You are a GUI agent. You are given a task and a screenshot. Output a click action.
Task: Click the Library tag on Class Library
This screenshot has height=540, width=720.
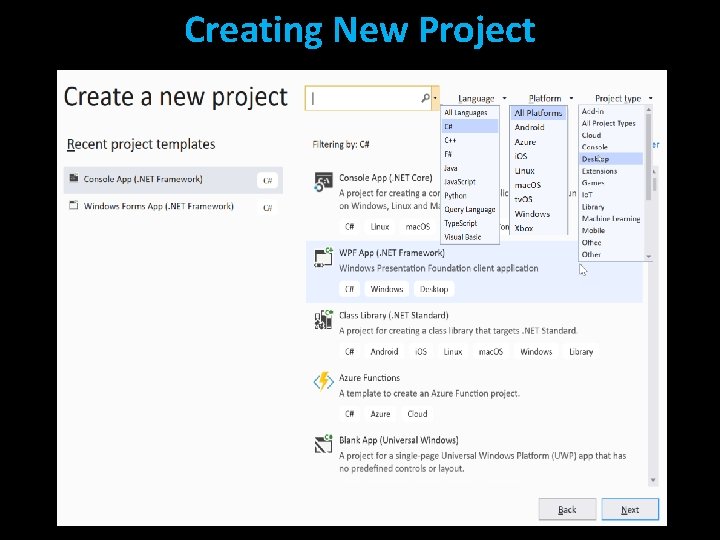pyautogui.click(x=581, y=352)
